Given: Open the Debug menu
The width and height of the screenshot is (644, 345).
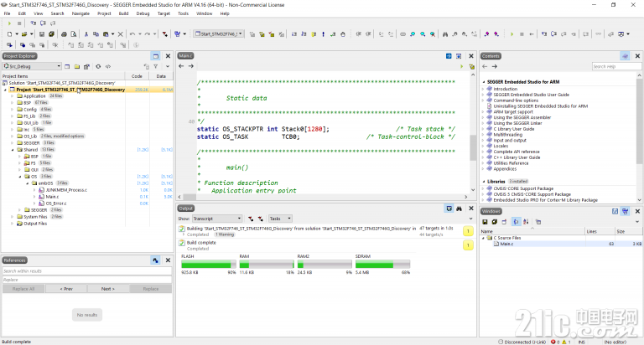Looking at the screenshot, I should (143, 13).
